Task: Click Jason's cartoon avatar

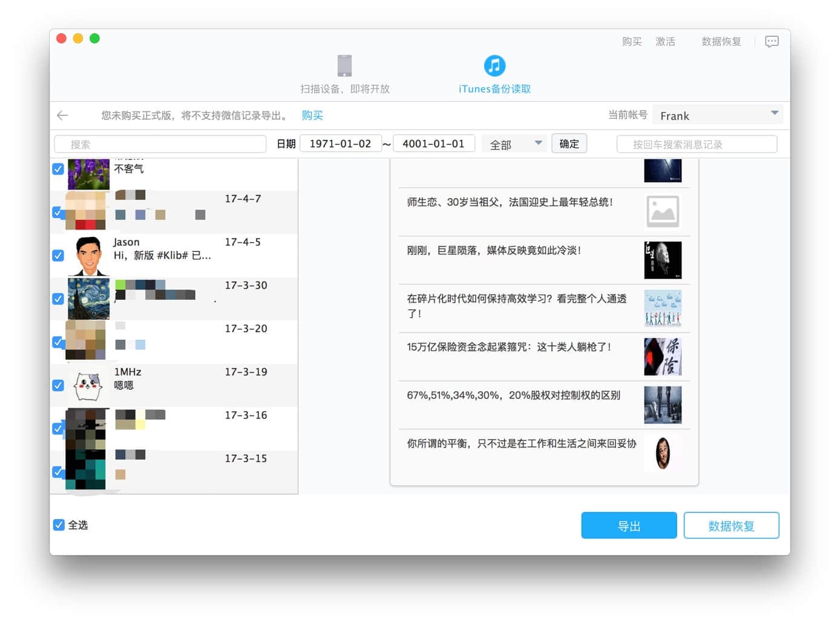Action: point(89,256)
